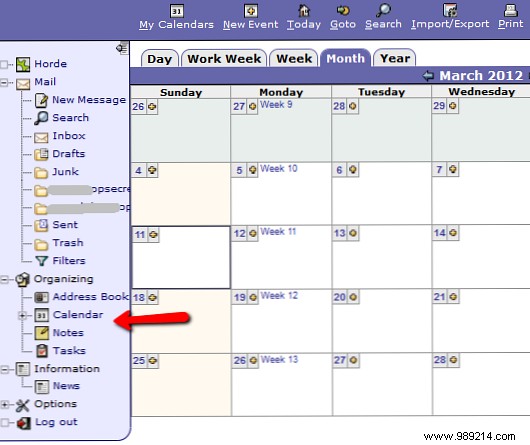This screenshot has height=445, width=530.
Task: Switch to the Year view tab
Action: pos(395,58)
